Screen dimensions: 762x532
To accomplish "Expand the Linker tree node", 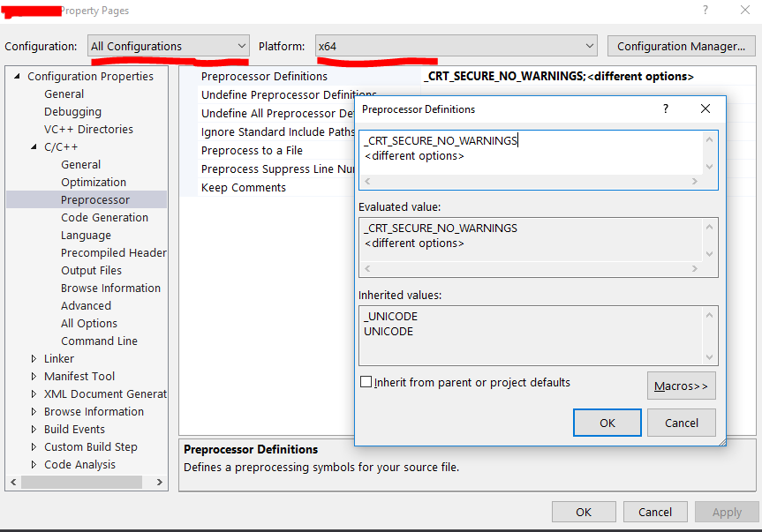I will [34, 359].
